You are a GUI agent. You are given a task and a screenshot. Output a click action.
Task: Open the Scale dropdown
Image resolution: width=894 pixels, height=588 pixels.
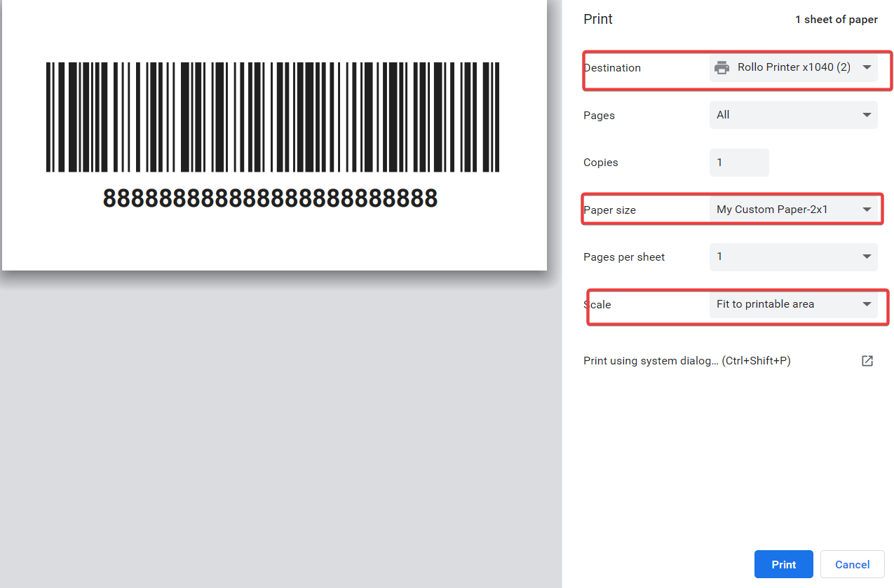coord(793,304)
